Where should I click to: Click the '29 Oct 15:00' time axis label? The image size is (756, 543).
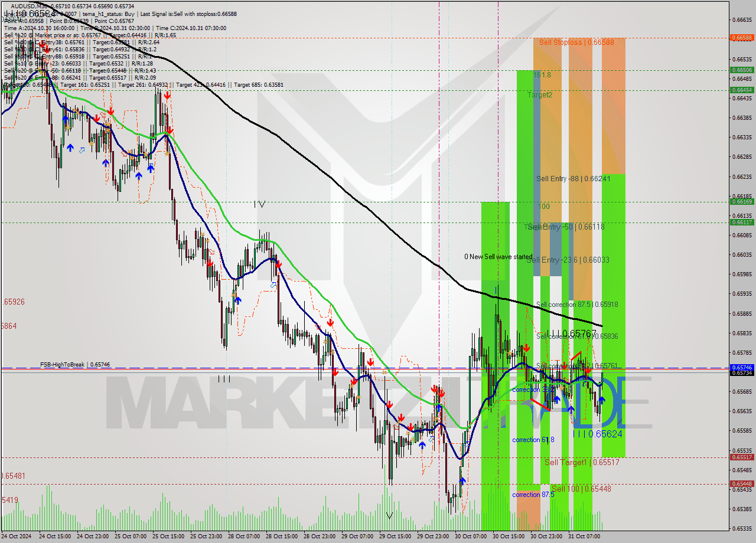395,537
